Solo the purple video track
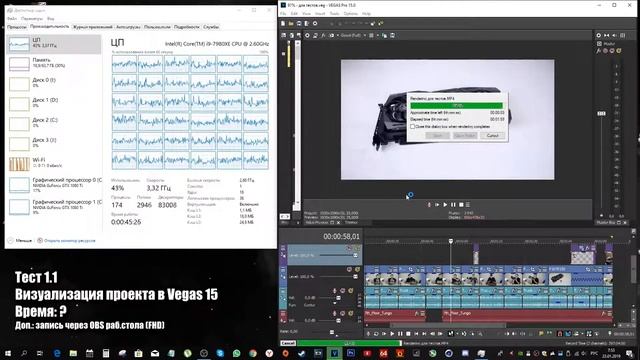640x360 pixels. tap(357, 248)
